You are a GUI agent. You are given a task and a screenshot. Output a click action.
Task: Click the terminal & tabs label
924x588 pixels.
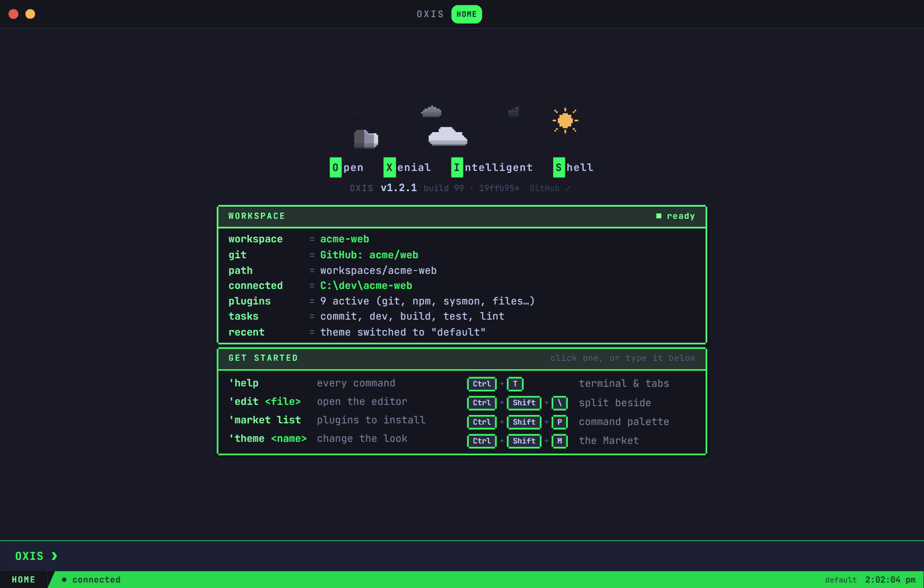point(624,384)
